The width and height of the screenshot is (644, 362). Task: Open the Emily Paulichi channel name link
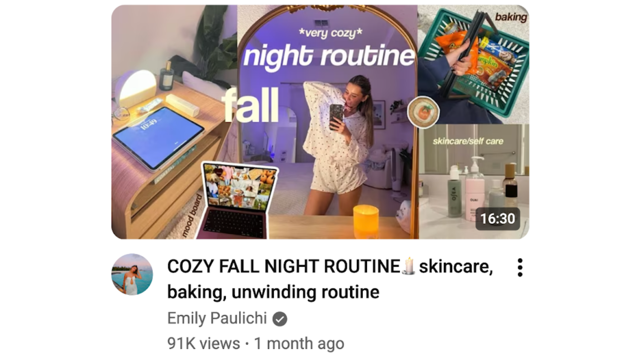pyautogui.click(x=217, y=318)
